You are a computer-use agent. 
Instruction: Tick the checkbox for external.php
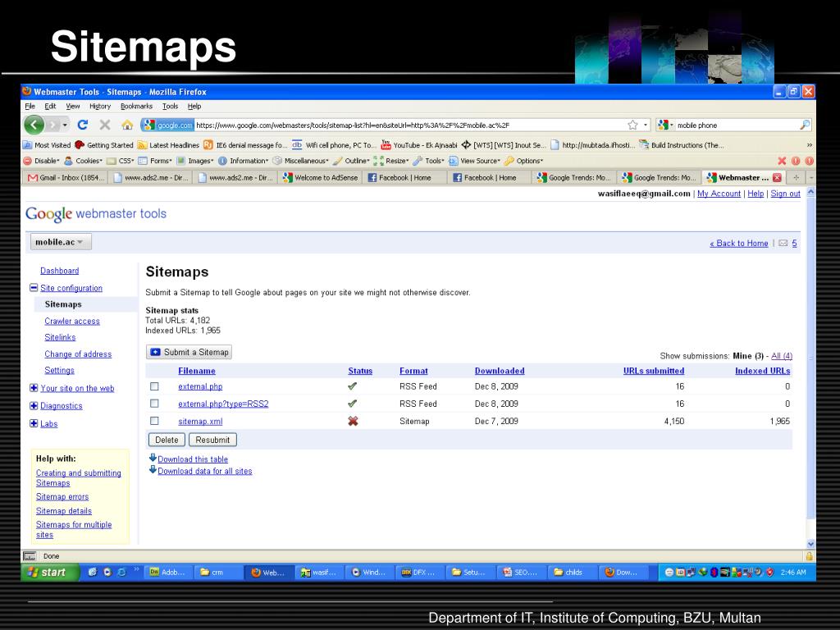click(x=154, y=386)
